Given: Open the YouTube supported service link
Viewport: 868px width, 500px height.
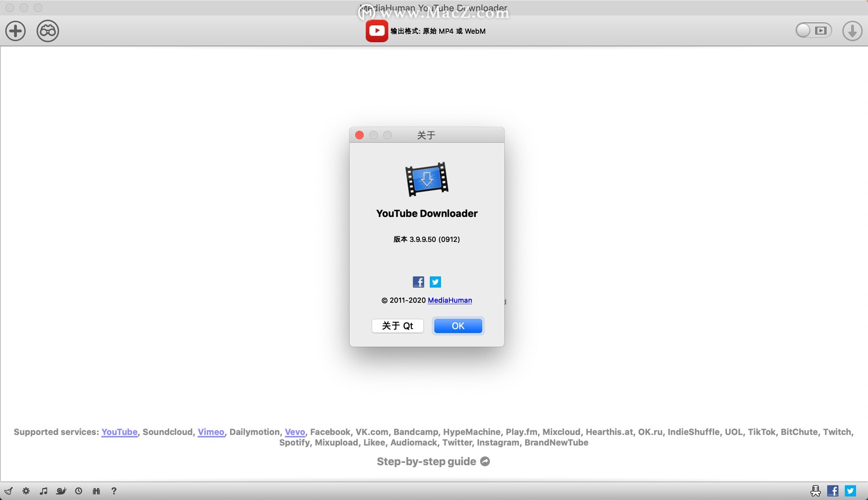Looking at the screenshot, I should [119, 432].
